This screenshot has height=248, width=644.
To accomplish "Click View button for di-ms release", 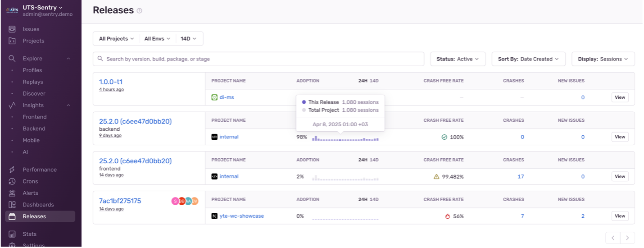I will (620, 97).
